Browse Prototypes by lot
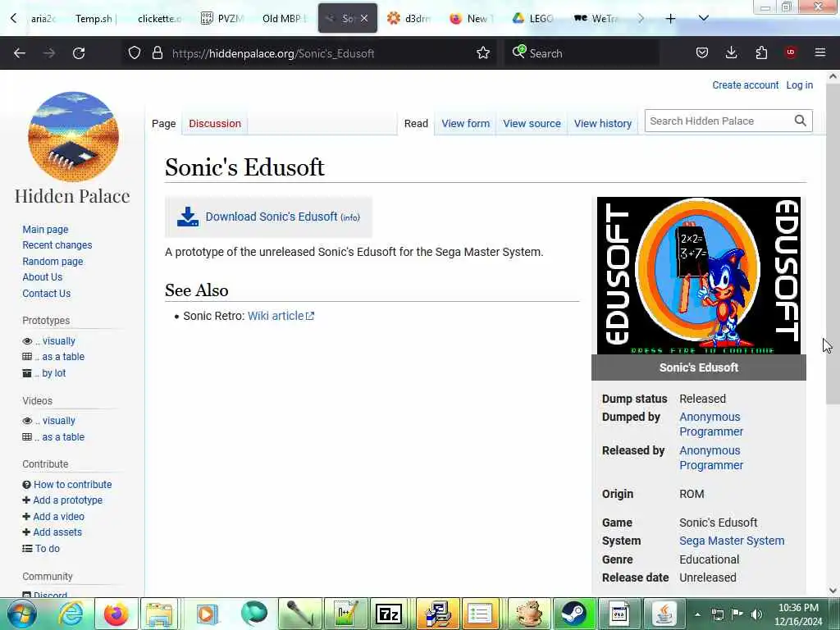 [x=53, y=373]
